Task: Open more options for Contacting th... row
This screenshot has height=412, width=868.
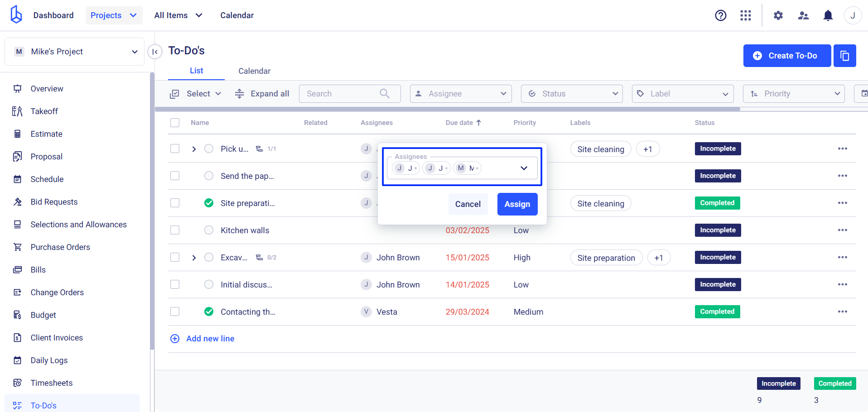Action: [842, 311]
